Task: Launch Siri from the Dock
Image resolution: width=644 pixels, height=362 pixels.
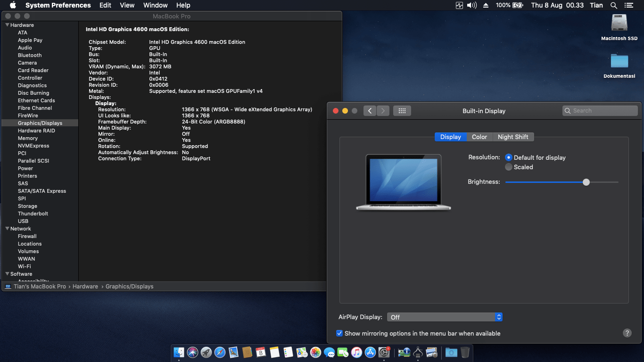Action: [x=192, y=352]
